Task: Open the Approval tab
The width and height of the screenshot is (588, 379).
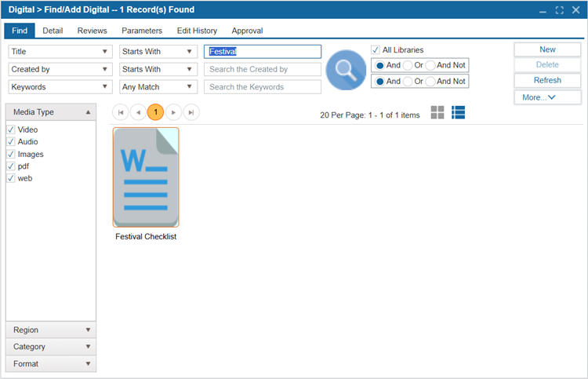Action: (x=247, y=31)
